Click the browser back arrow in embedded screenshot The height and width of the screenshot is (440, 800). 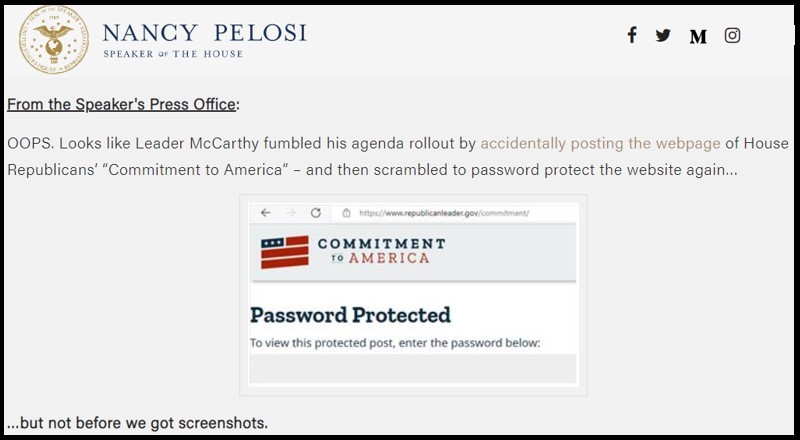tap(265, 213)
